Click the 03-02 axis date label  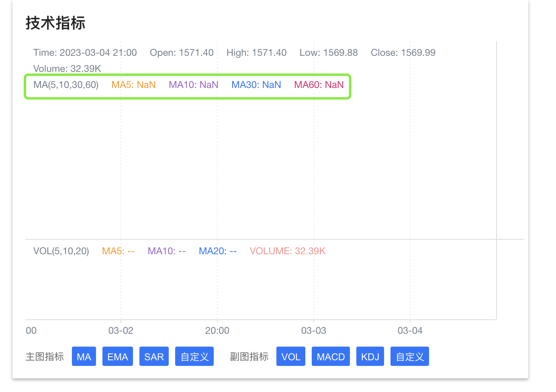click(x=121, y=330)
